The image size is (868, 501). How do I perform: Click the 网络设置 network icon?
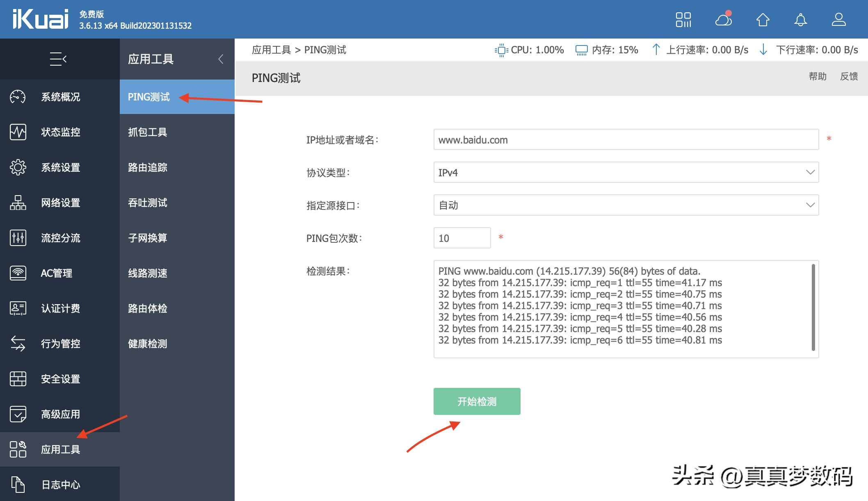point(18,203)
